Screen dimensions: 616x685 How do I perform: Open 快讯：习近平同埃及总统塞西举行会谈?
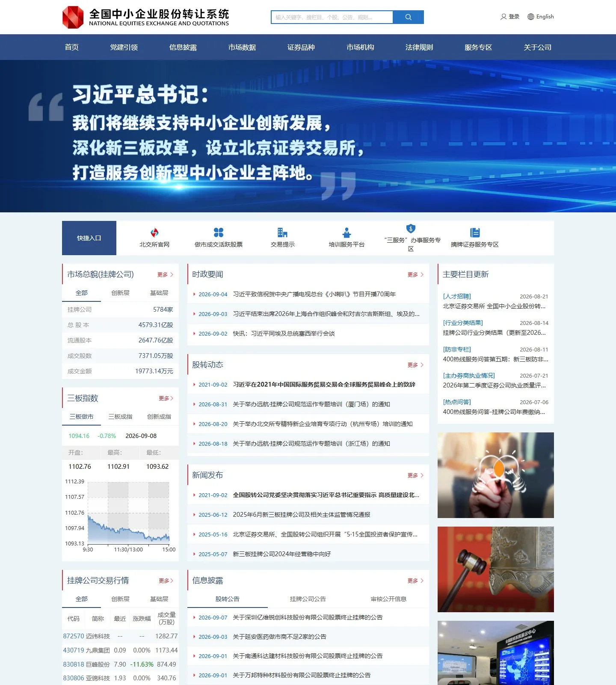click(284, 334)
